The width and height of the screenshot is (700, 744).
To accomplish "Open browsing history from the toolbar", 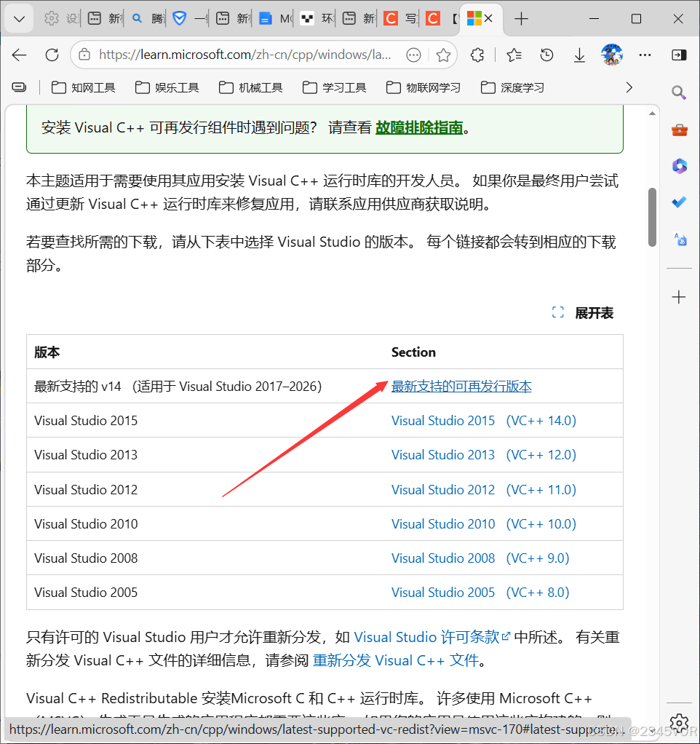I will [546, 55].
